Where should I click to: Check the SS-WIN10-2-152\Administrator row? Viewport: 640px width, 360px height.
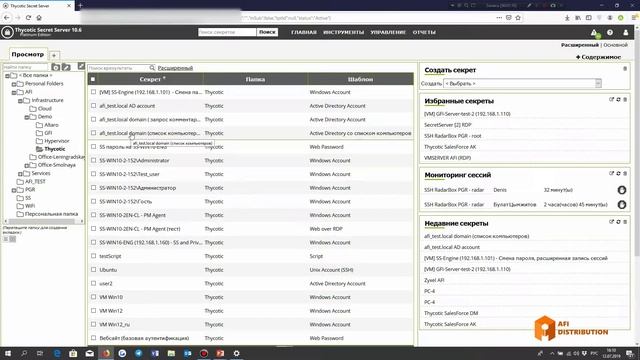93,160
